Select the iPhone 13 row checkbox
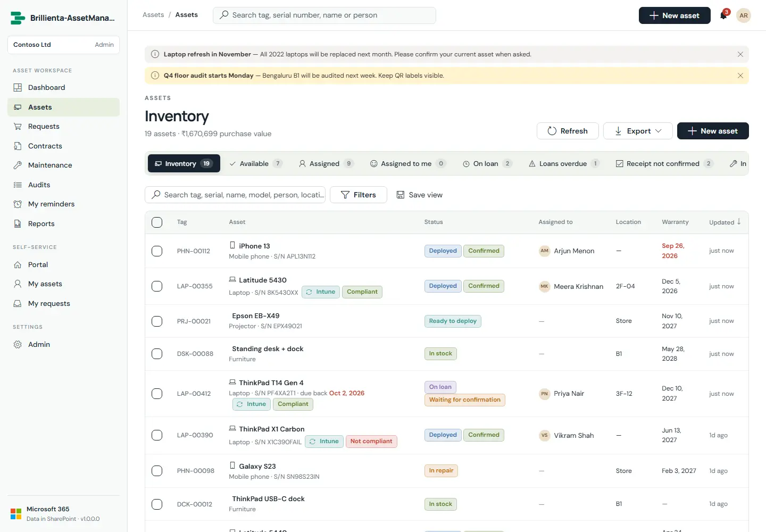Screen dimensions: 766x532 tap(157, 251)
